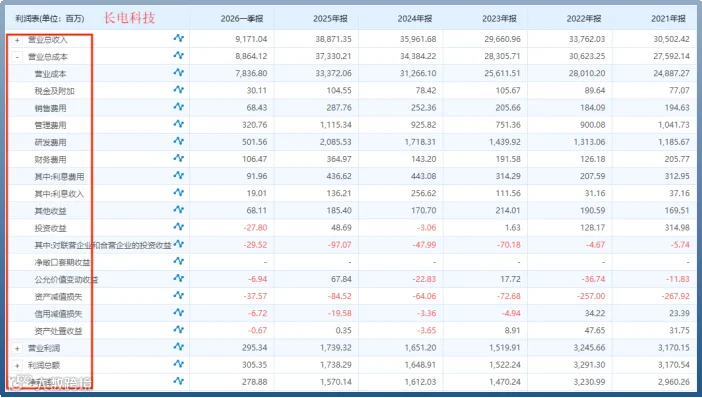Select the 2024年报 column header
This screenshot has height=398, width=702.
click(415, 19)
